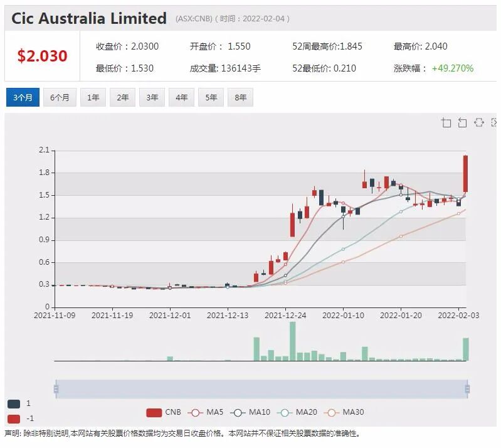Viewport: 501px width, 448px height.
Task: Click the red swatch labeled -1
Action: pyautogui.click(x=14, y=419)
